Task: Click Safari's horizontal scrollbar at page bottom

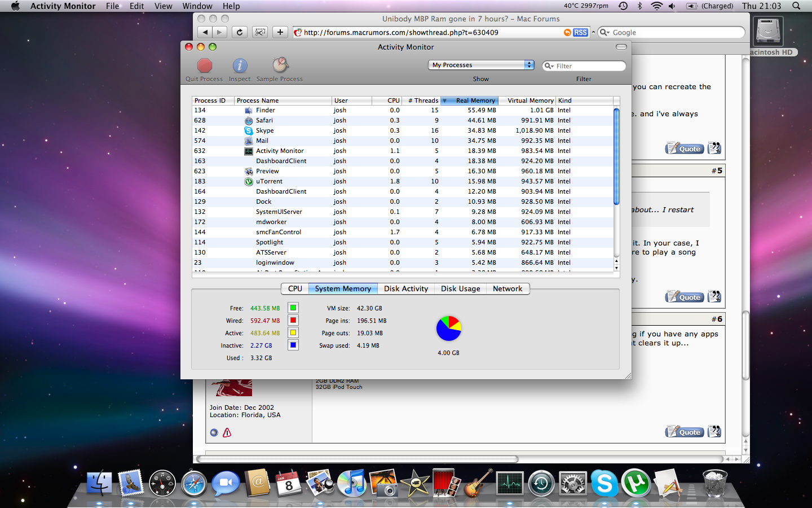Action: pos(358,459)
